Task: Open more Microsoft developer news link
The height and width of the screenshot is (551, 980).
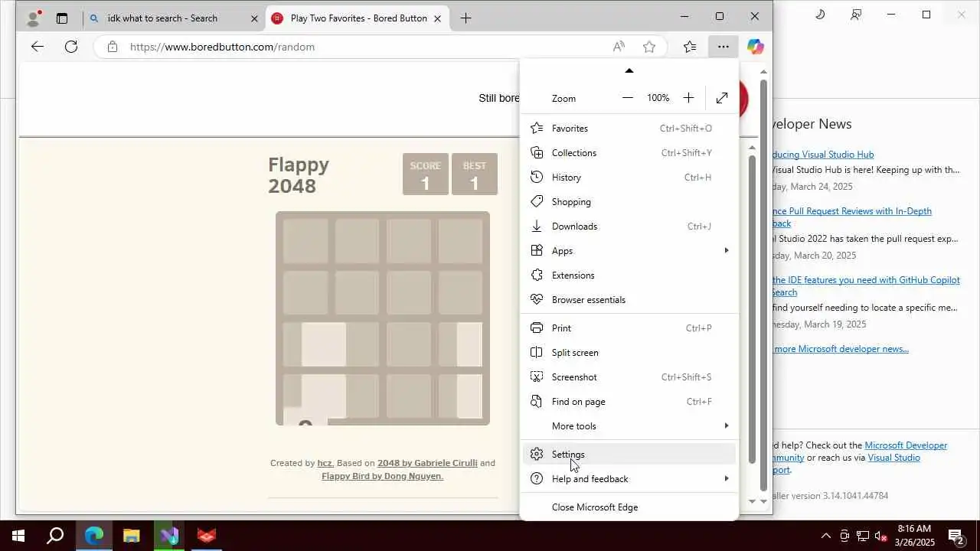Action: (x=841, y=349)
